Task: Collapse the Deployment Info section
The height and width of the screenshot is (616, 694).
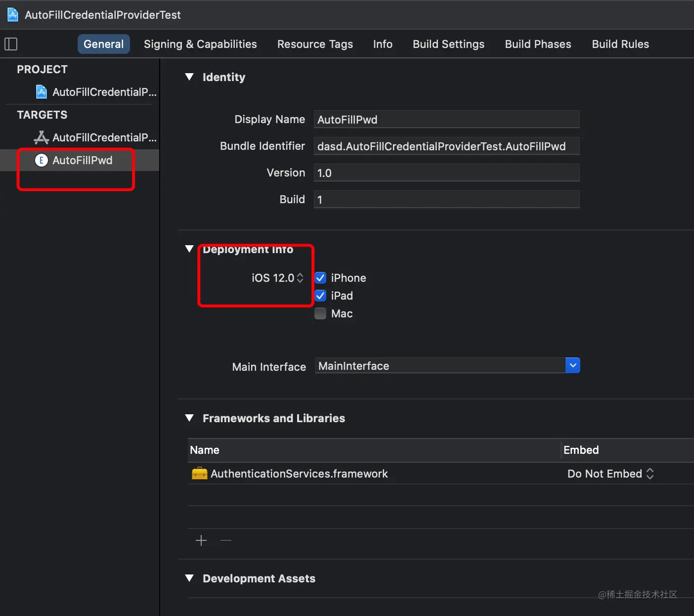Action: 189,249
